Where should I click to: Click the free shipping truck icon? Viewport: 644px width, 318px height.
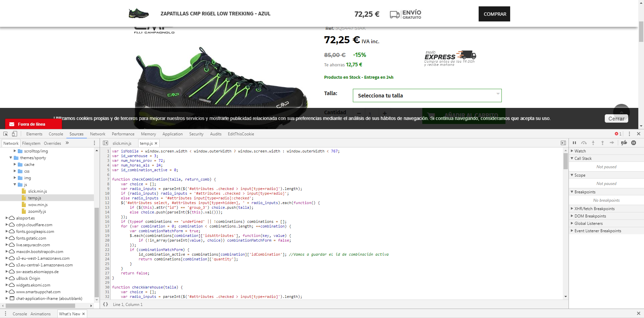(395, 14)
